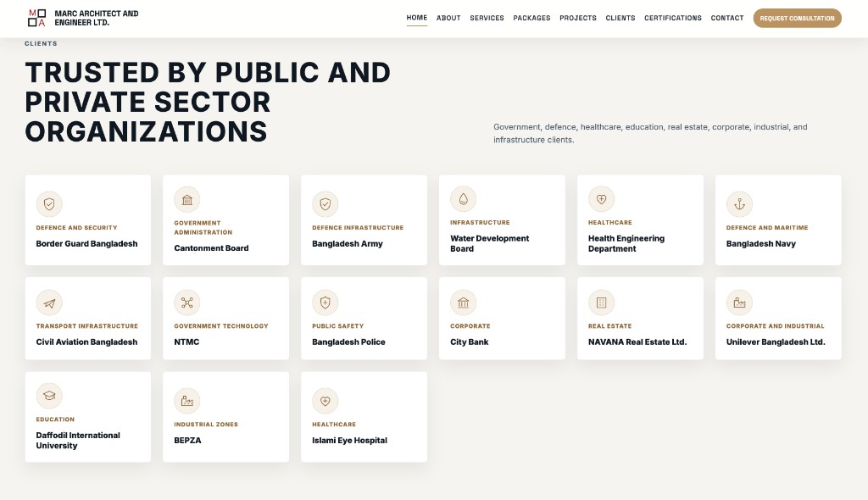868x500 pixels.
Task: Click the MA logo icon in header
Action: [37, 18]
